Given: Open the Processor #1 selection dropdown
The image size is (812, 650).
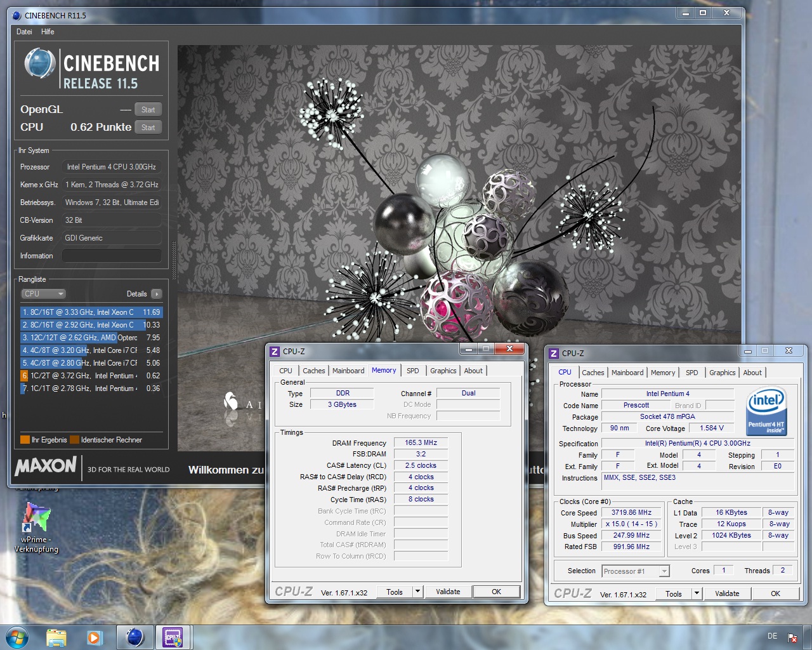Looking at the screenshot, I should tap(635, 571).
